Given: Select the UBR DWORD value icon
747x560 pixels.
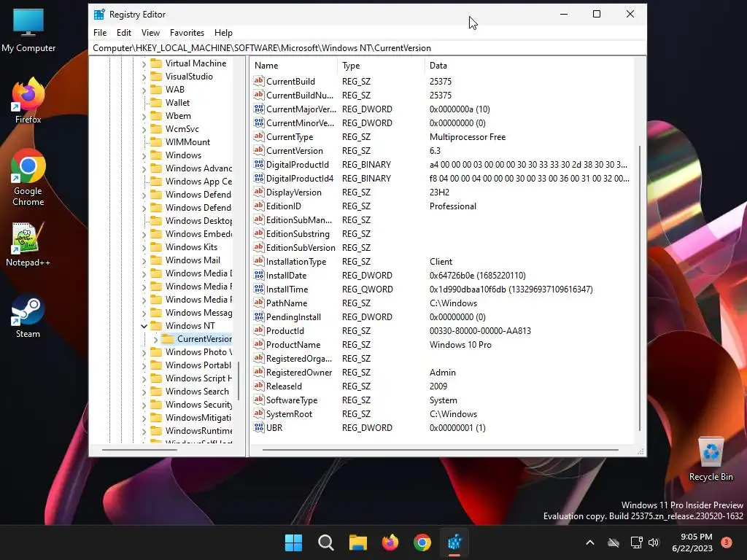Looking at the screenshot, I should pos(259,427).
